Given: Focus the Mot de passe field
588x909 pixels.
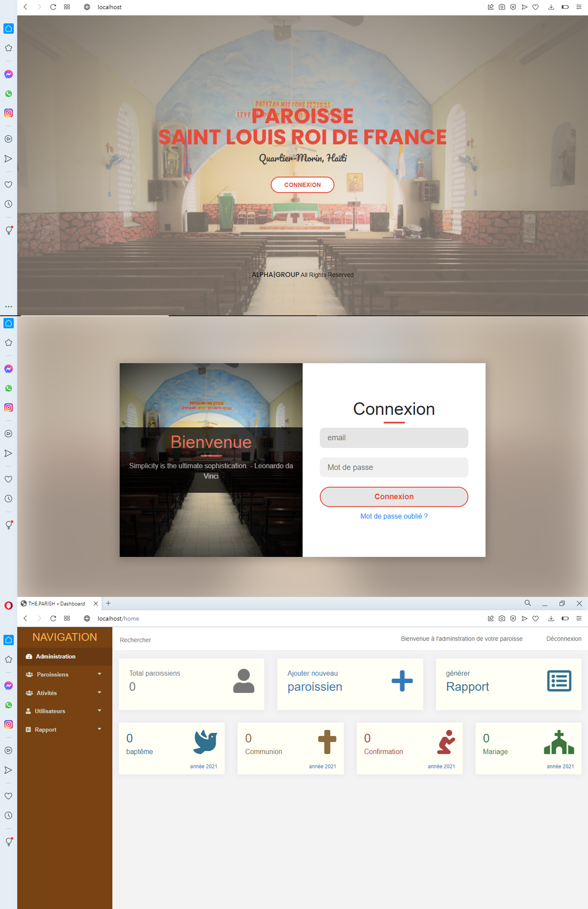Looking at the screenshot, I should tap(394, 467).
